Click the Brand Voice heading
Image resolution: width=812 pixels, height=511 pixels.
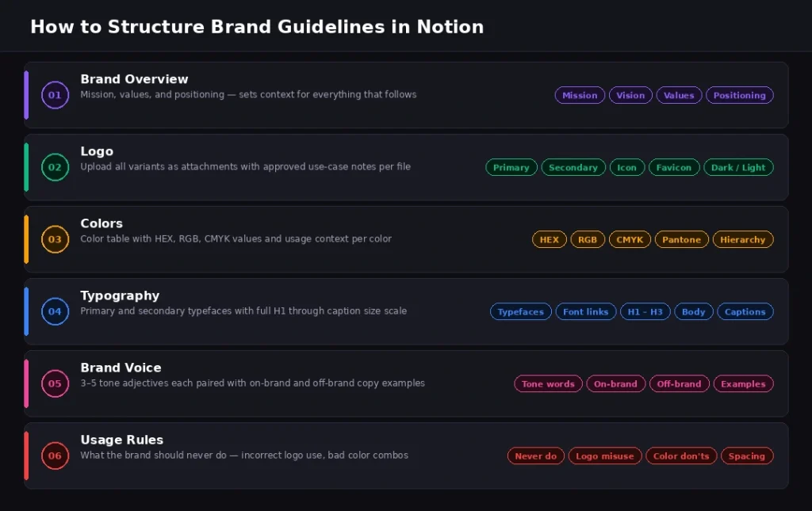pyautogui.click(x=121, y=368)
